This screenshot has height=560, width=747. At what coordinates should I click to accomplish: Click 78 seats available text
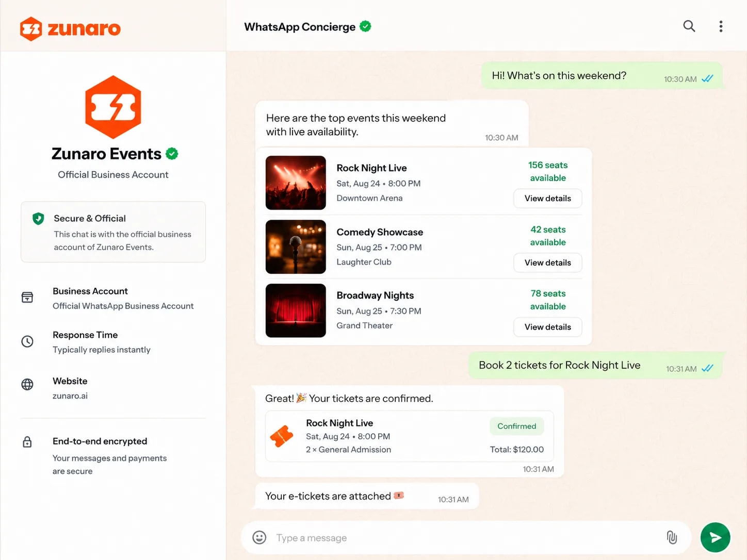[x=548, y=300]
